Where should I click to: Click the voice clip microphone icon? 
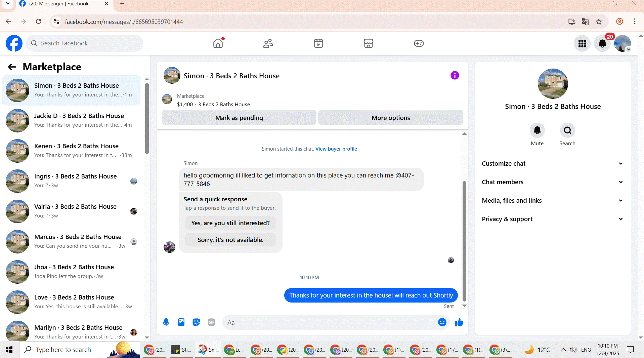[x=166, y=322]
